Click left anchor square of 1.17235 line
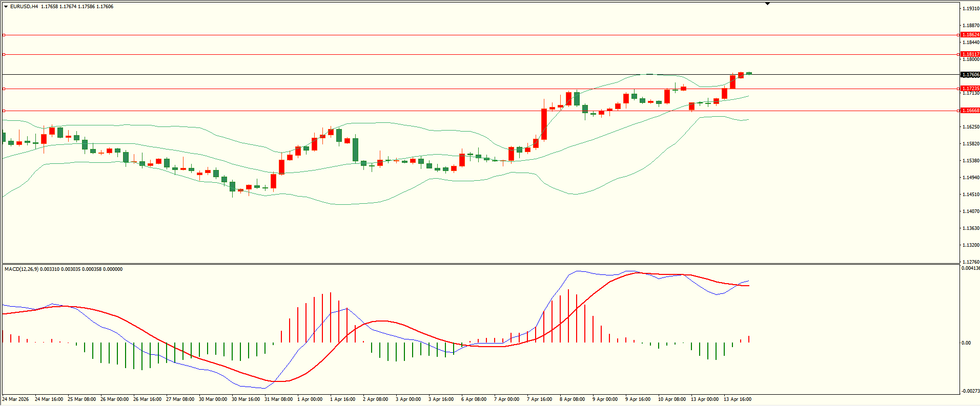Image resolution: width=980 pixels, height=406 pixels. coord(4,89)
